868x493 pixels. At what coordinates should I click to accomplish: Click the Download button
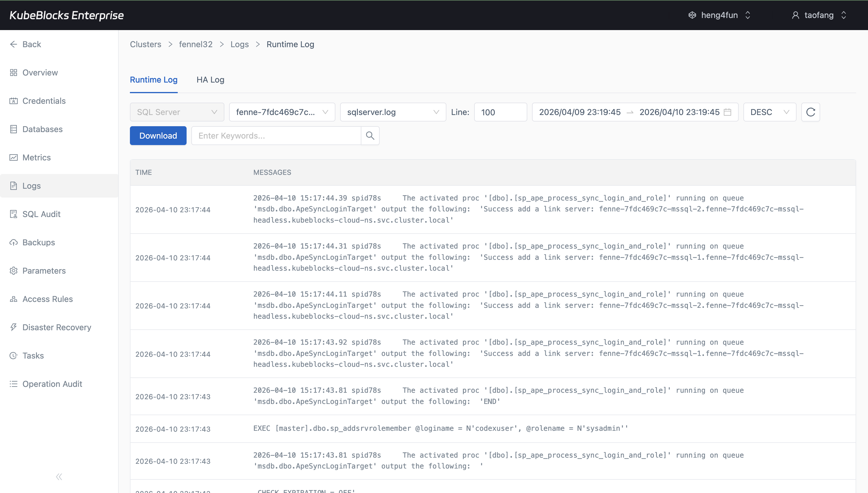click(158, 135)
